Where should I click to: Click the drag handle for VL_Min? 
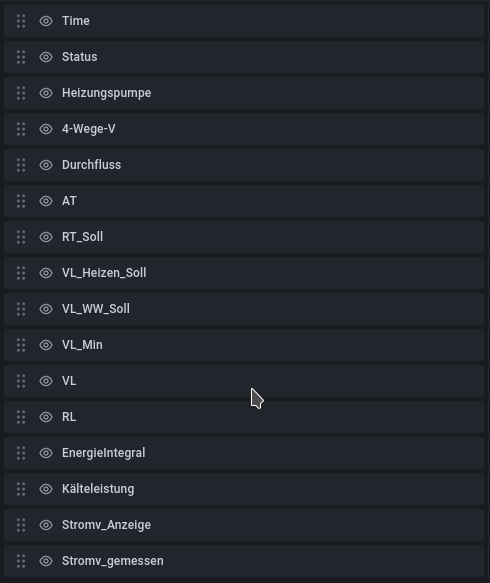coord(21,345)
